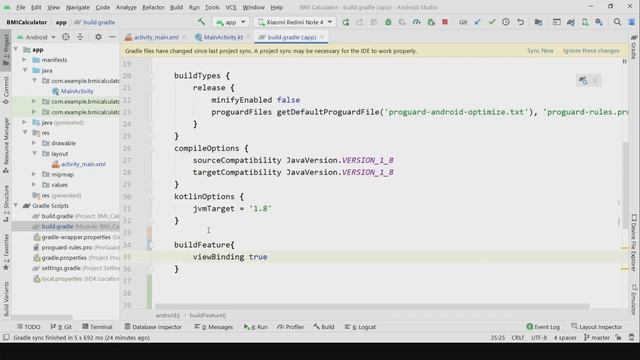Open the Xiaomi Redmi Note 4 device dropdown
The height and width of the screenshot is (360, 640).
[x=294, y=22]
